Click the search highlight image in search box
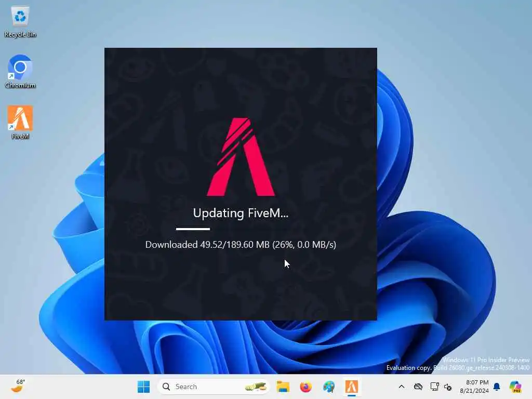 [x=256, y=387]
